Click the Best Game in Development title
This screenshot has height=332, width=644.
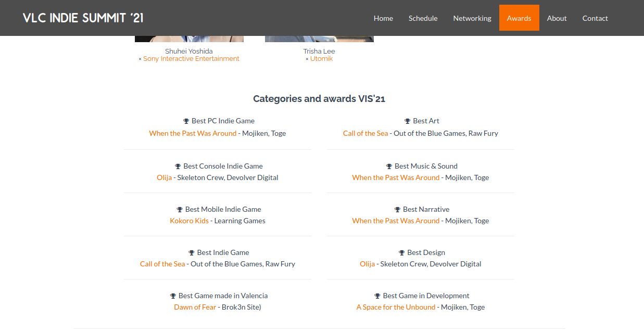click(x=426, y=296)
